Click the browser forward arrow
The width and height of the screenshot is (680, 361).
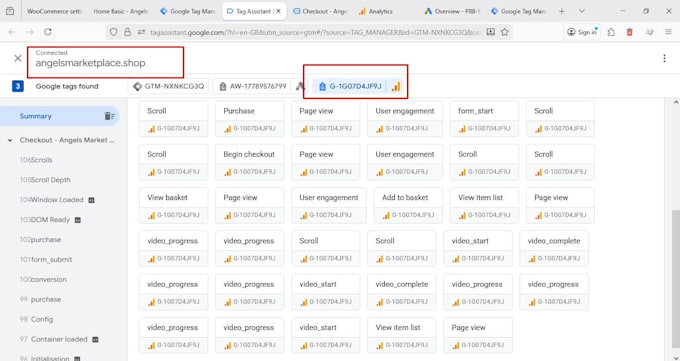tap(29, 32)
